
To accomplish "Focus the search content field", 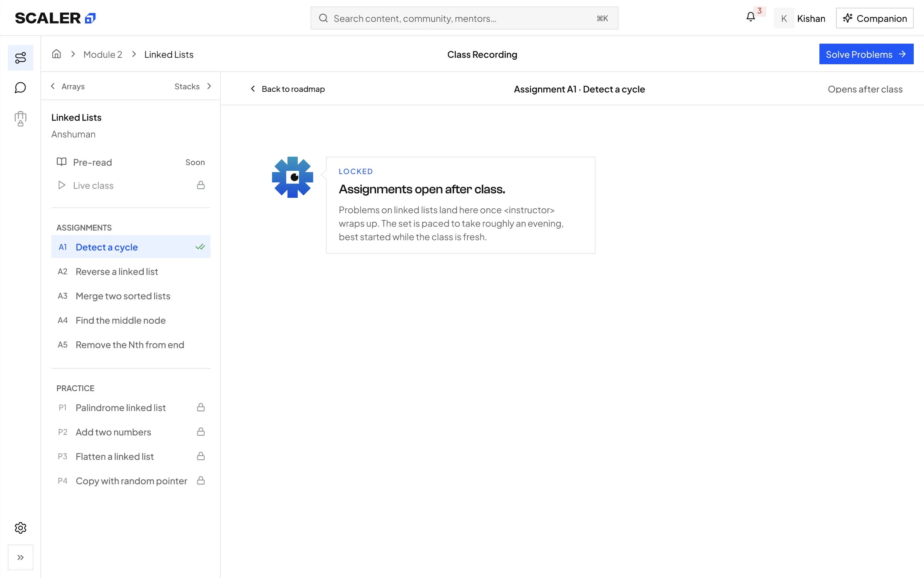I will point(464,18).
